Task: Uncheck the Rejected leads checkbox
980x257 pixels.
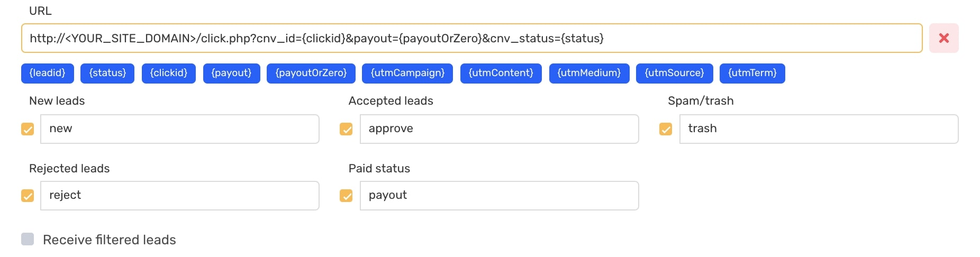Action: (28, 196)
